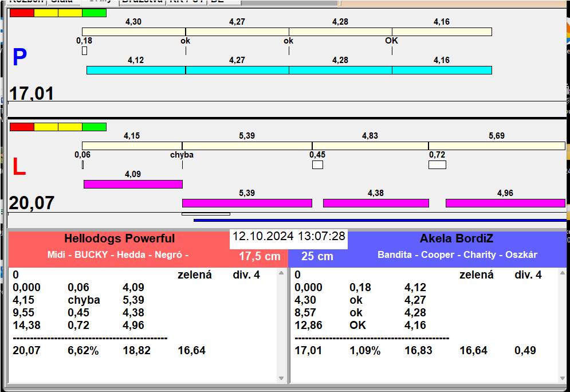Click the blue P lane letter
The image size is (570, 392).
(19, 58)
